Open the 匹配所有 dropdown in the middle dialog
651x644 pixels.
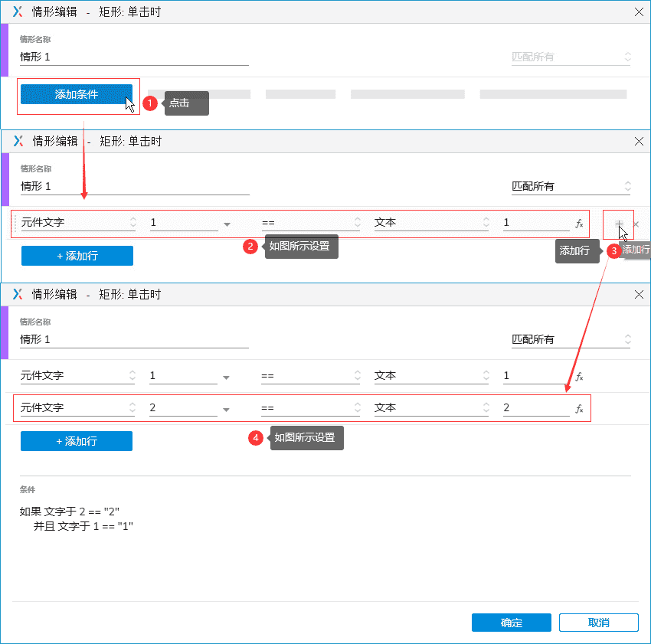click(x=571, y=186)
